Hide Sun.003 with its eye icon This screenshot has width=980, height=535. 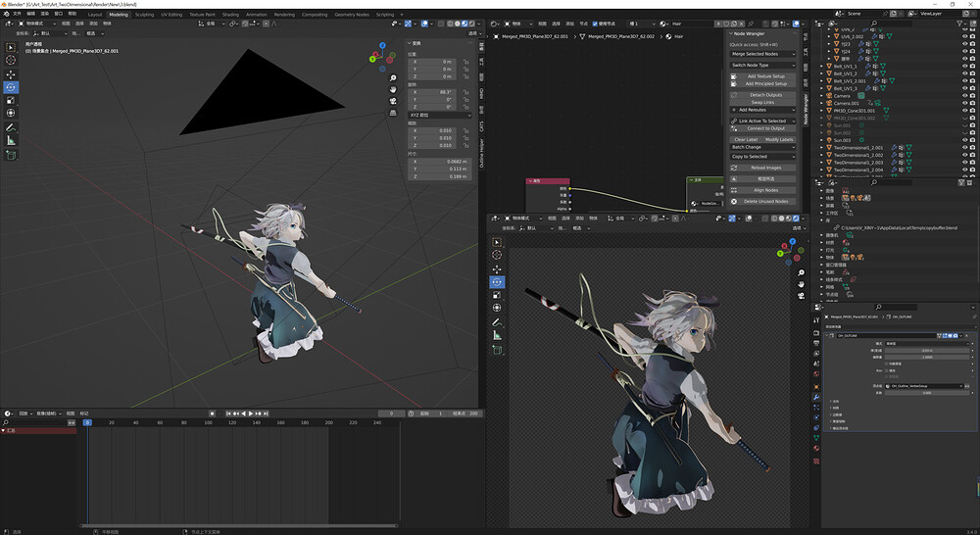(x=965, y=140)
